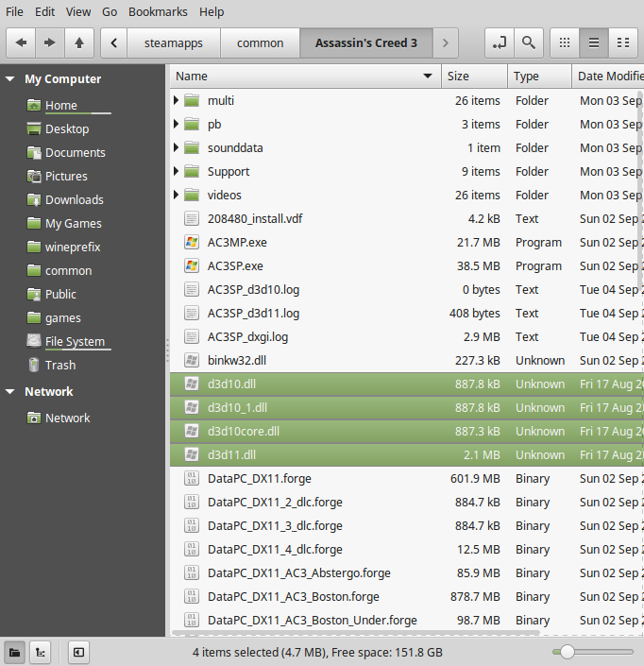Select the AC3SP.exe program icon

pyautogui.click(x=192, y=265)
